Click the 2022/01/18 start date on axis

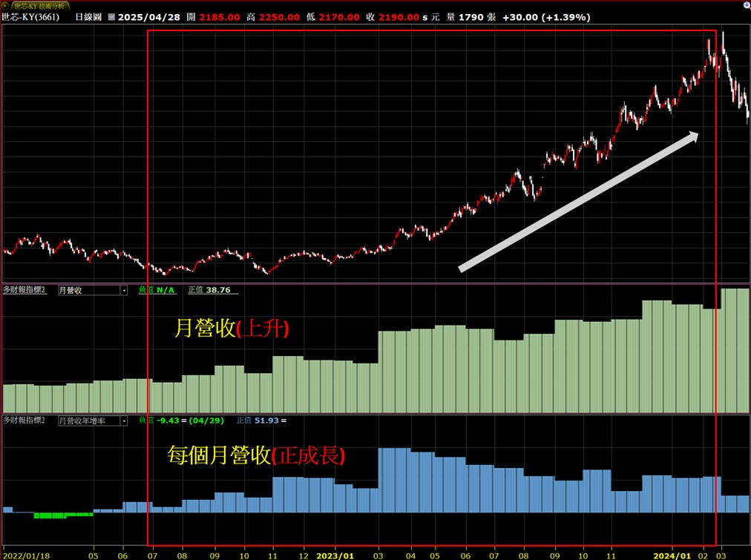tap(25, 554)
